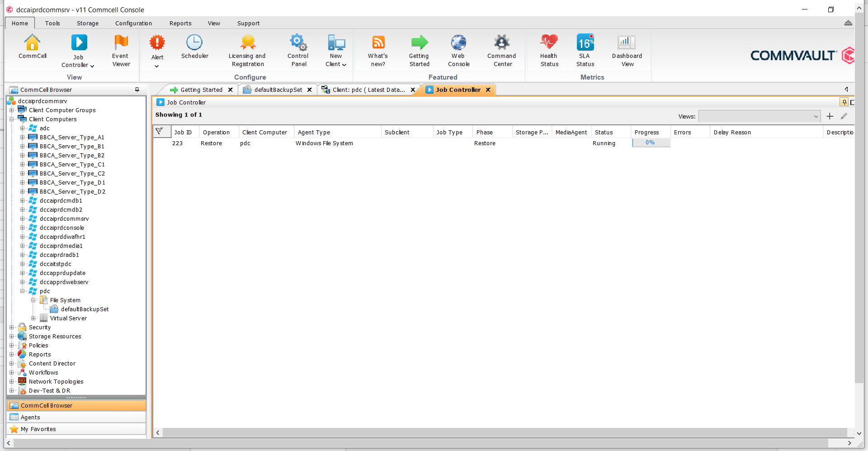Open the Alert dropdown arrow
Screen dimensions: 868x451
click(x=157, y=66)
